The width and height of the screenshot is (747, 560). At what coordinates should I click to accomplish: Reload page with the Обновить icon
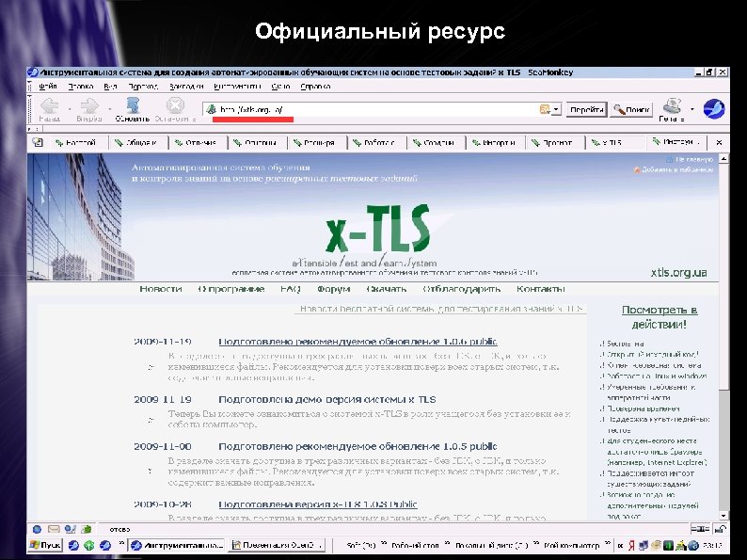[x=133, y=105]
